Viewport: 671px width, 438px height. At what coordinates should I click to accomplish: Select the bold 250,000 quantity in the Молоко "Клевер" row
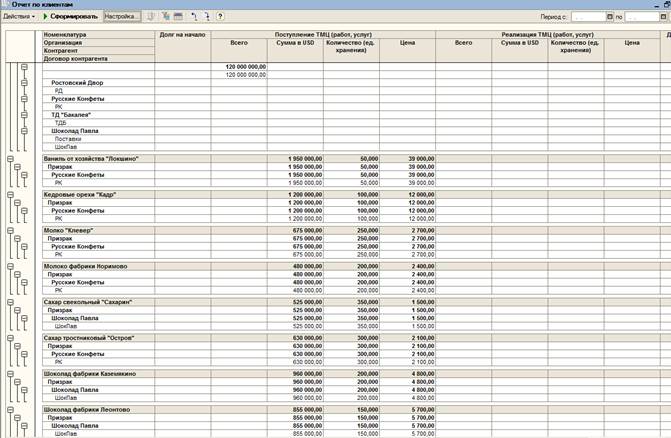pos(351,231)
